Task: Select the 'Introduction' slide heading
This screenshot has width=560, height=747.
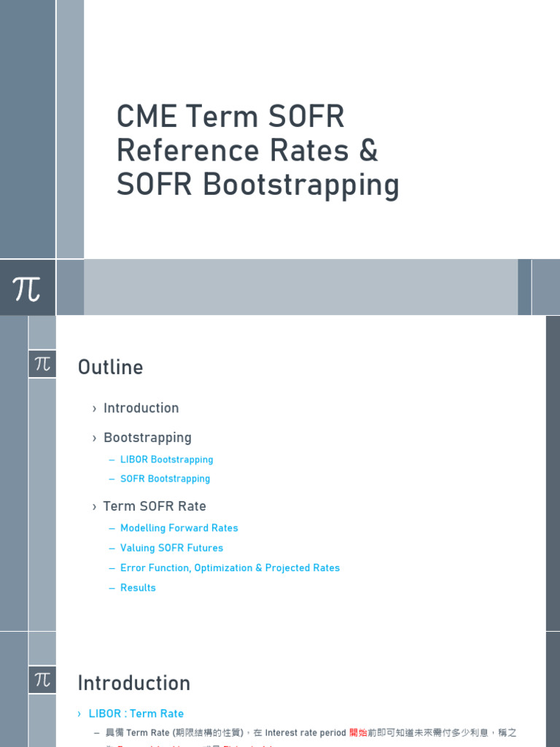Action: click(x=134, y=683)
